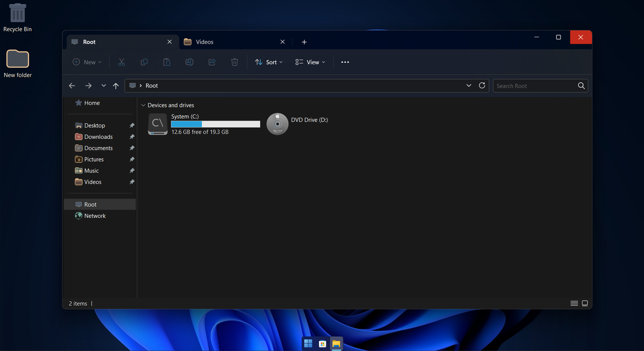644x351 pixels.
Task: Close the Videos tab
Action: coord(282,42)
